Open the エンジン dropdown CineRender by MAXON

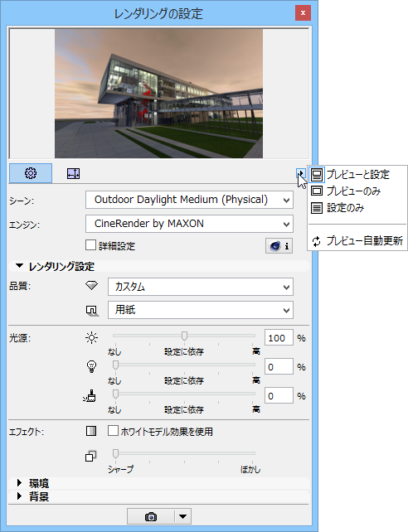pyautogui.click(x=189, y=224)
